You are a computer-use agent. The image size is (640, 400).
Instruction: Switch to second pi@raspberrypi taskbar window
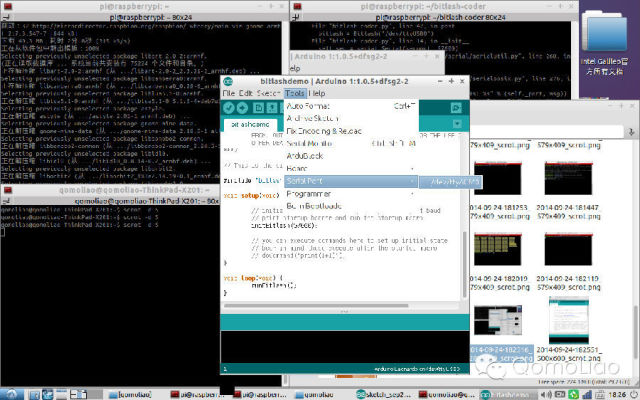click(260, 395)
